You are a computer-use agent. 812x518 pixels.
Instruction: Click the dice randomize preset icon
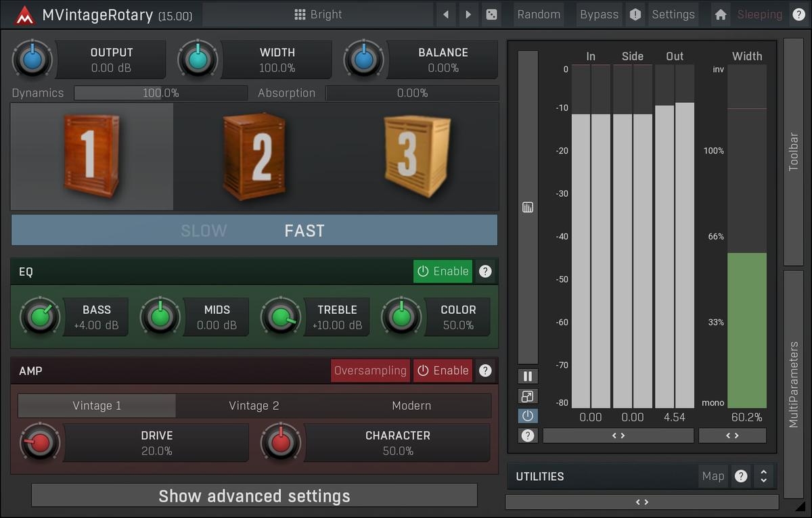[491, 14]
